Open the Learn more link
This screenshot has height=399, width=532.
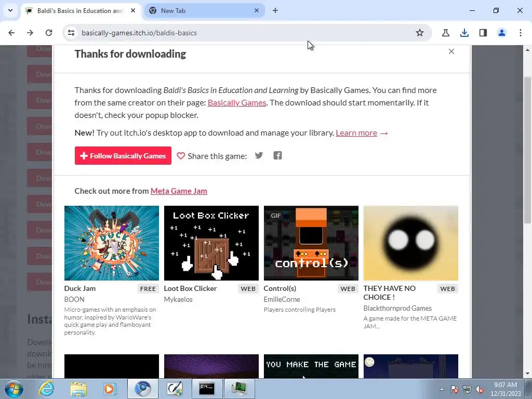click(x=356, y=133)
